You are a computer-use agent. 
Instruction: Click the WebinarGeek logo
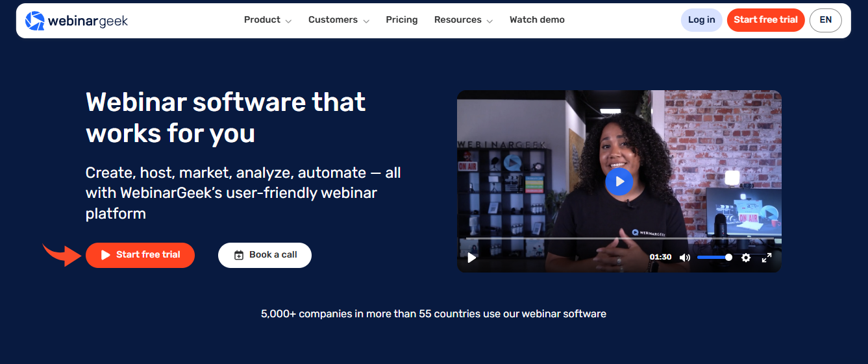coord(76,21)
